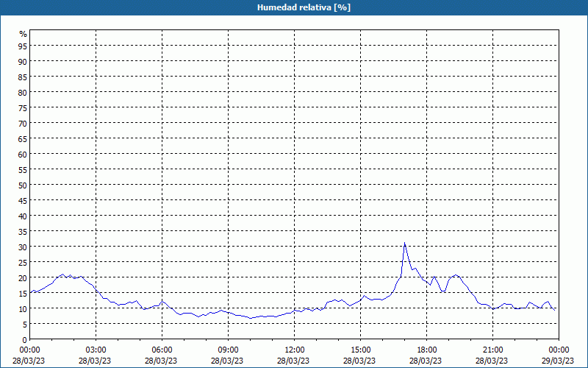Screen dimensions: 588x368
Task: Select the 55 y-axis label
Action: coord(23,170)
